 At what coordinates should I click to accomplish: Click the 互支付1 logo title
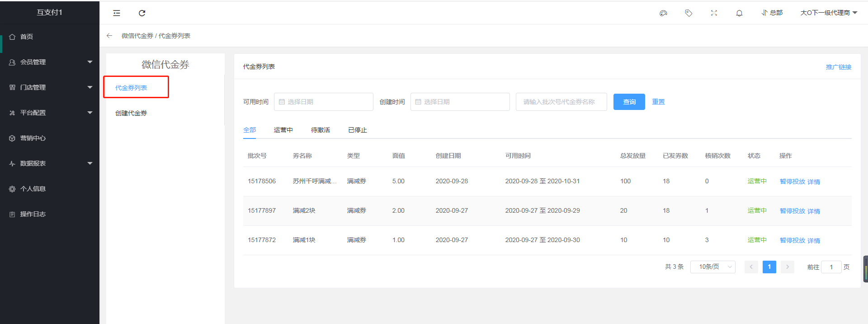tap(50, 12)
